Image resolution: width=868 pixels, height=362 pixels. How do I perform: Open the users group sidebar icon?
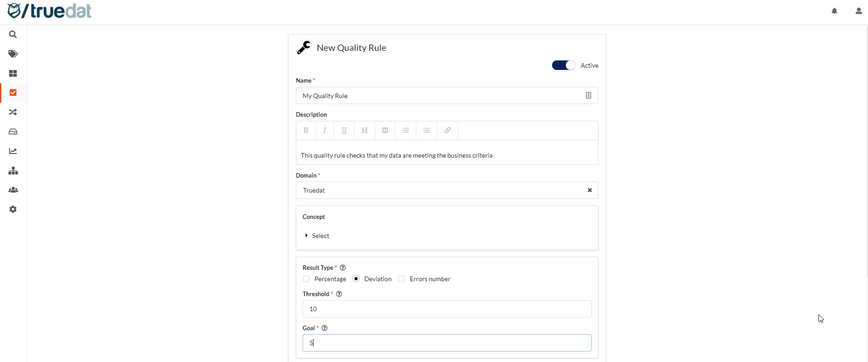tap(13, 190)
